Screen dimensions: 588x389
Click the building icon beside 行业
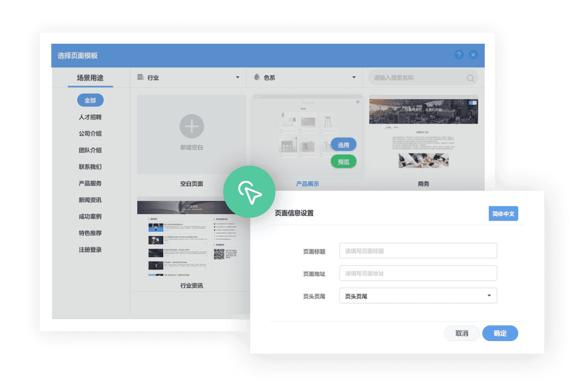(x=140, y=77)
